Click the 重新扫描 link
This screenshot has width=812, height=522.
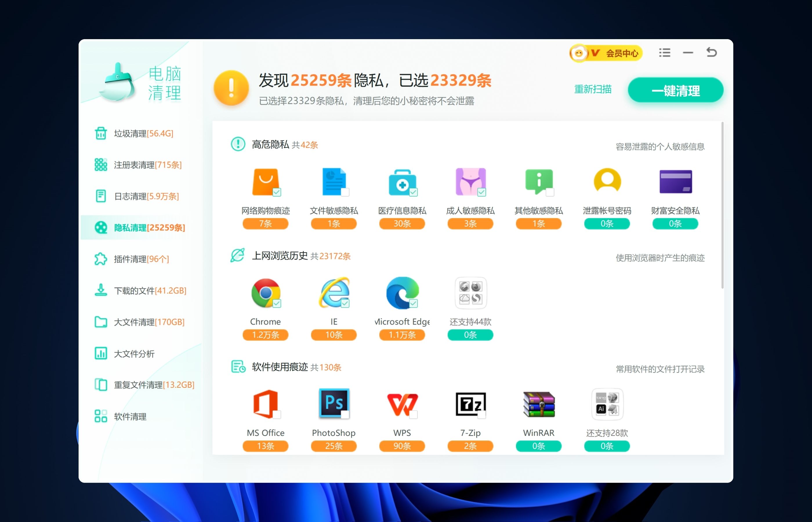point(593,90)
